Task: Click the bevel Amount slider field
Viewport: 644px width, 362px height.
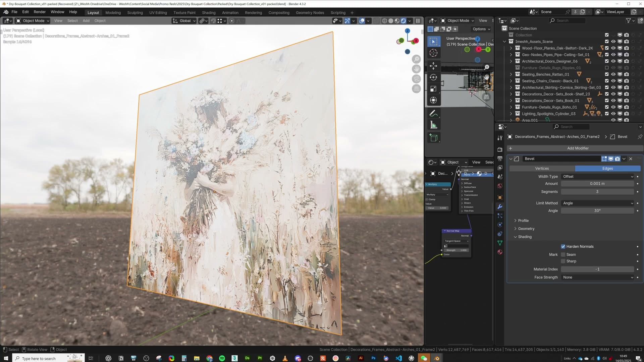Action: click(597, 184)
